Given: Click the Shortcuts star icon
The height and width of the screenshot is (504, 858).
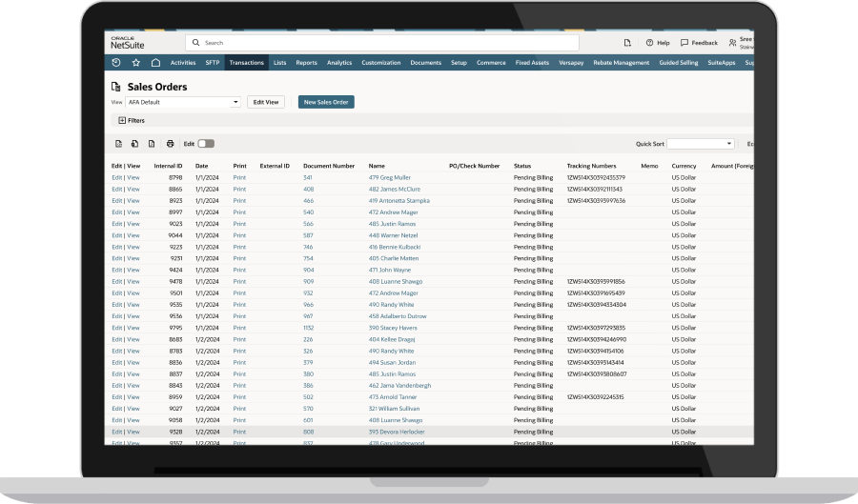Looking at the screenshot, I should 135,63.
